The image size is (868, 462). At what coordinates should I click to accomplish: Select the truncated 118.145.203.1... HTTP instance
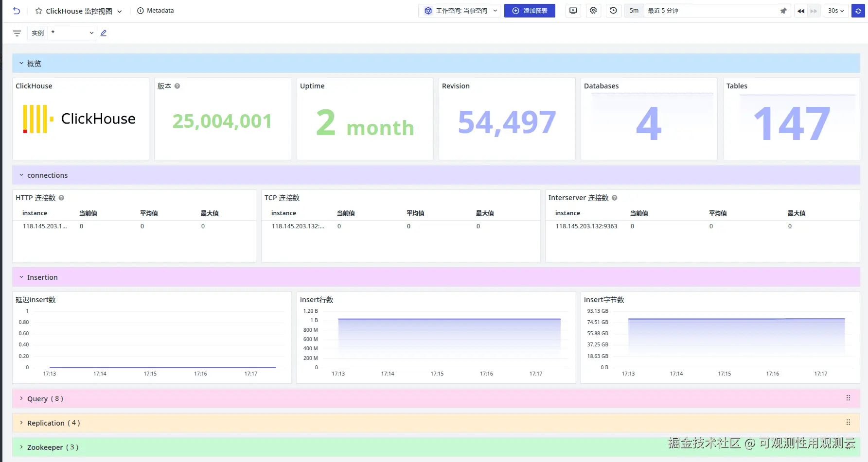click(x=45, y=226)
